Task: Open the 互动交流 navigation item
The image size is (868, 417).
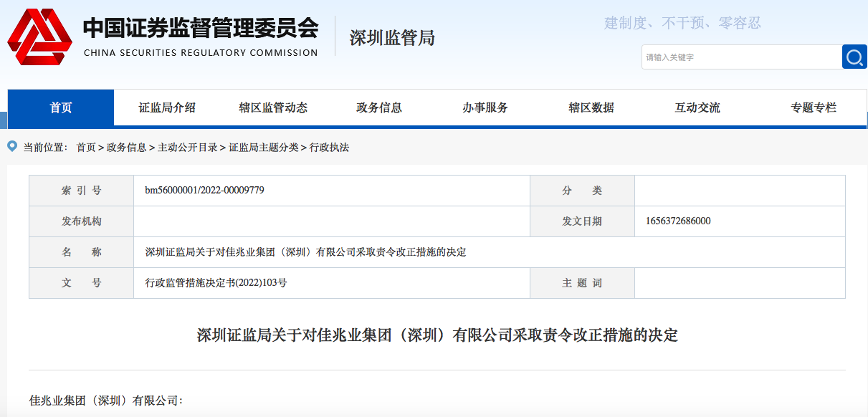Action: (697, 108)
